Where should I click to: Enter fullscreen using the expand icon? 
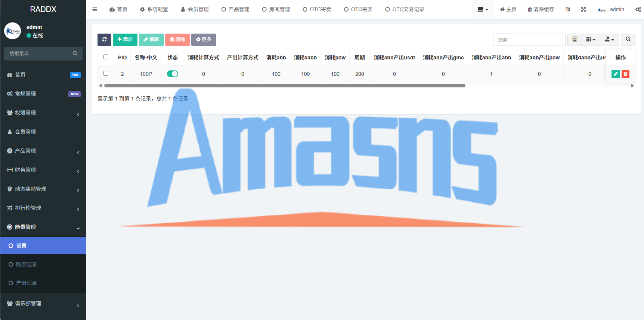(583, 9)
